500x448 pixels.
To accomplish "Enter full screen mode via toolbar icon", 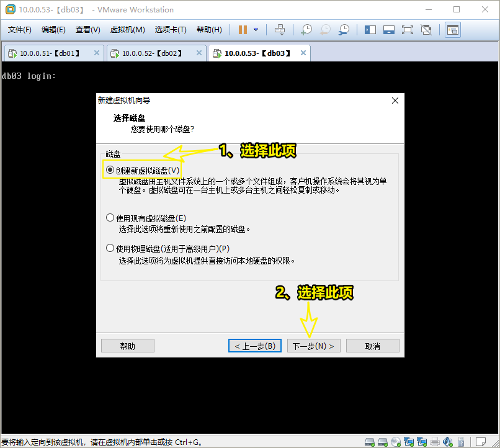I will pos(408,30).
